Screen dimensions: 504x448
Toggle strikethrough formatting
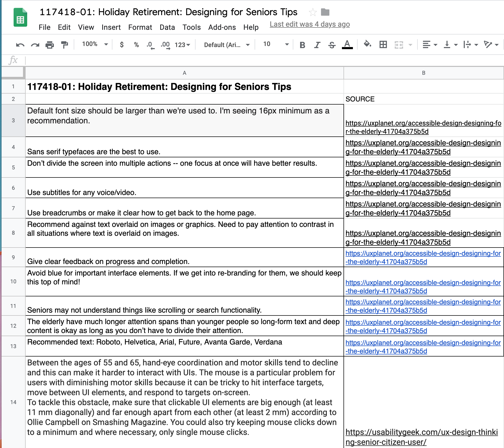click(x=332, y=45)
